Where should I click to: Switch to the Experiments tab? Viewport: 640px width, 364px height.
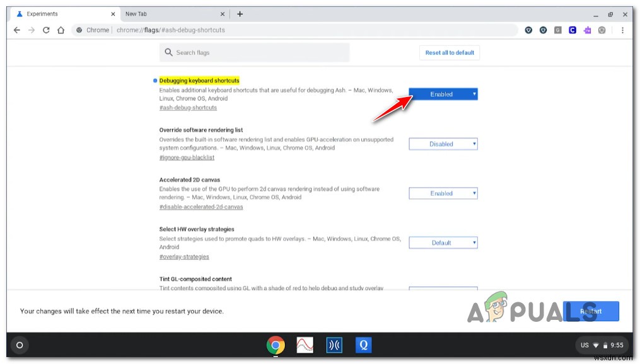pos(66,14)
